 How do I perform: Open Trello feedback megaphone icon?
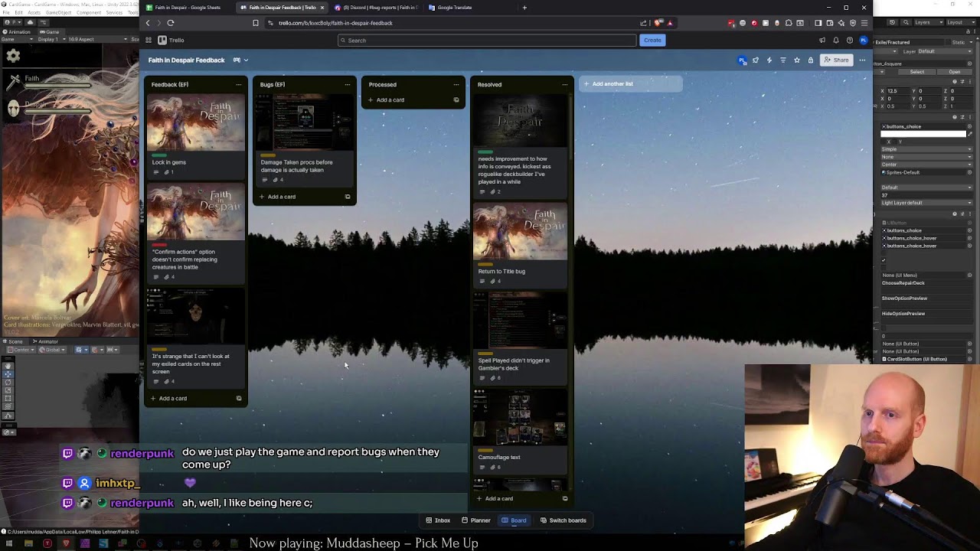[x=822, y=40]
